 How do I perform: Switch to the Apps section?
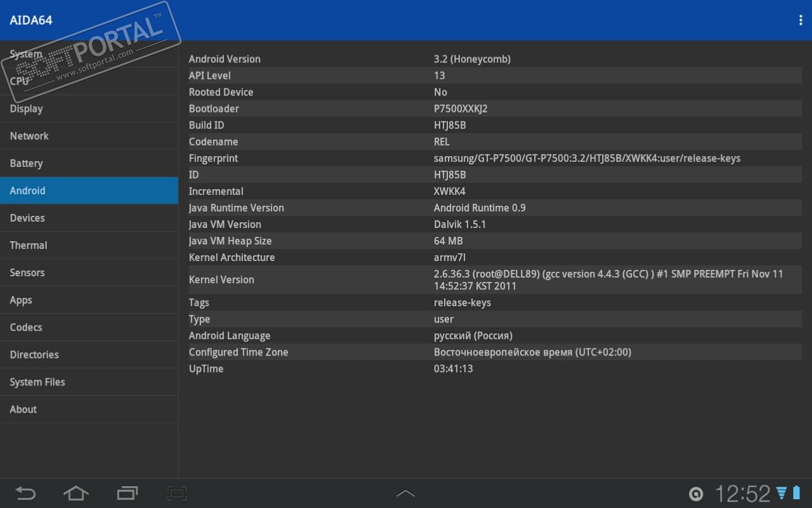pyautogui.click(x=89, y=300)
